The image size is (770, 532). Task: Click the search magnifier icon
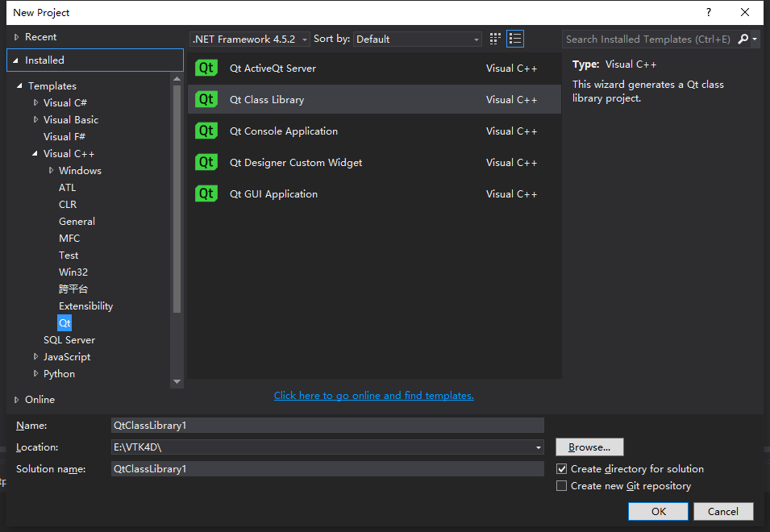pos(743,38)
